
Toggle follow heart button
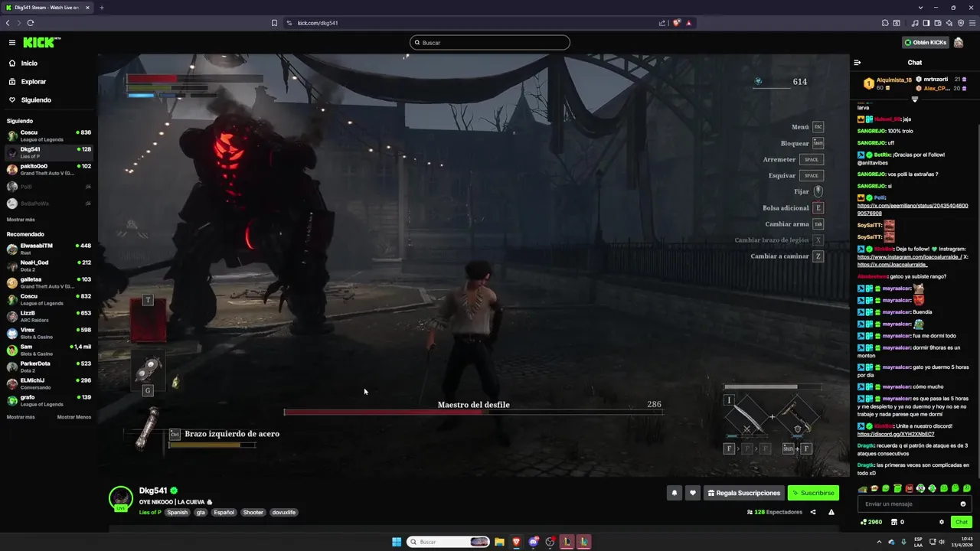pyautogui.click(x=693, y=493)
